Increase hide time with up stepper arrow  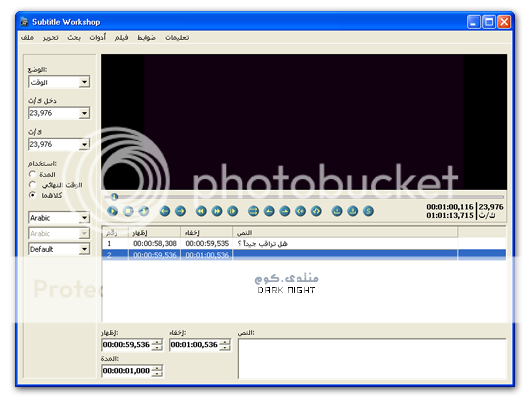tap(225, 342)
